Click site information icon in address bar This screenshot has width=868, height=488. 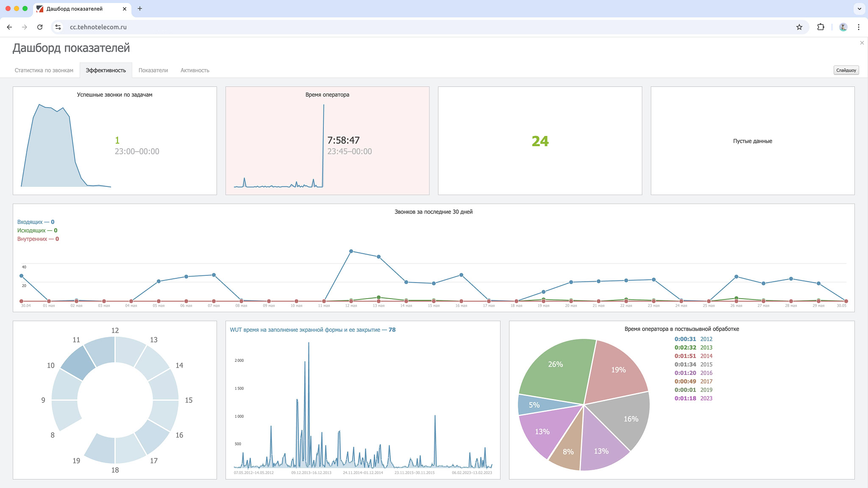(x=58, y=27)
